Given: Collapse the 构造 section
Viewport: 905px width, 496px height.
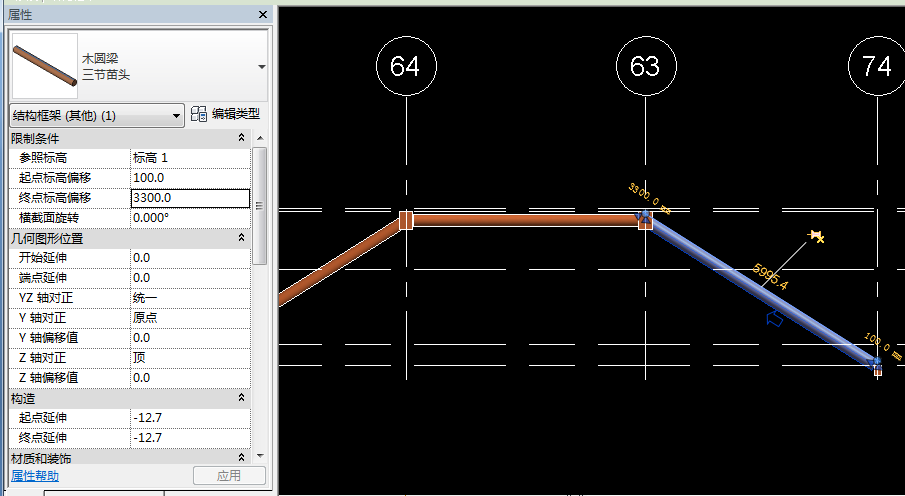Looking at the screenshot, I should click(241, 398).
